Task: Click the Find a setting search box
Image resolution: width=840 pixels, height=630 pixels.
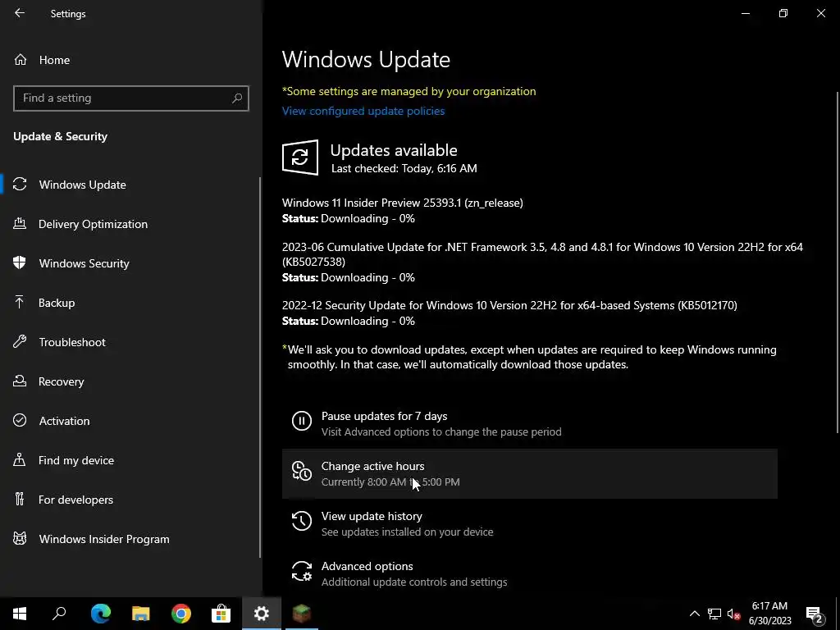Action: pyautogui.click(x=131, y=98)
